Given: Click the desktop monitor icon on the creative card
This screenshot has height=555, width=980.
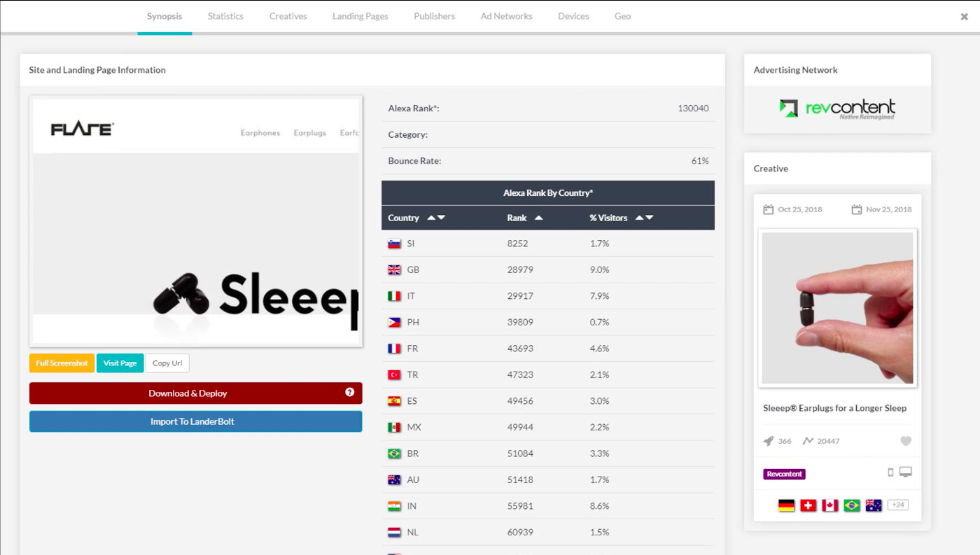Looking at the screenshot, I should coord(906,472).
